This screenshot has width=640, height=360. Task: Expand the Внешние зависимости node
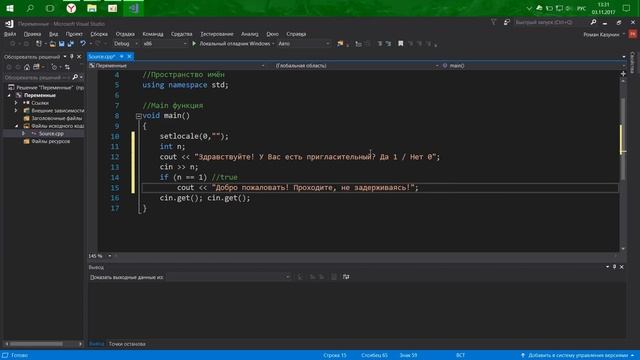tap(16, 110)
